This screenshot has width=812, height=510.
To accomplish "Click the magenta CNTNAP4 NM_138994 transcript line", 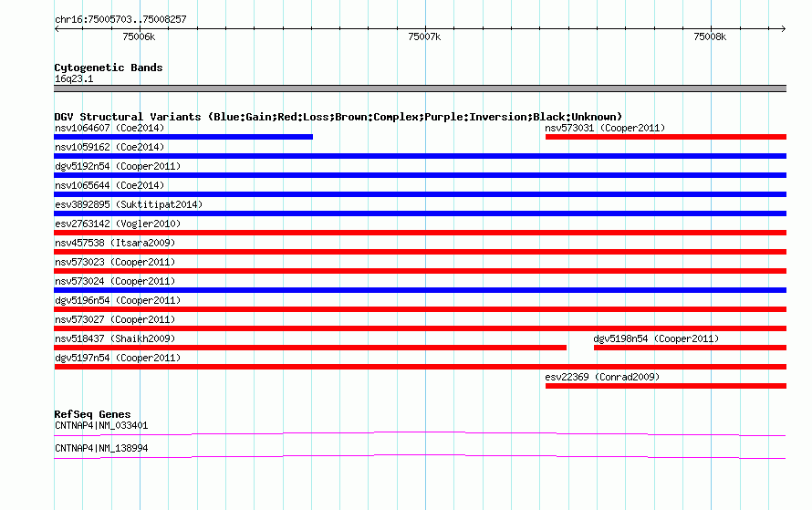I will 420,457.
